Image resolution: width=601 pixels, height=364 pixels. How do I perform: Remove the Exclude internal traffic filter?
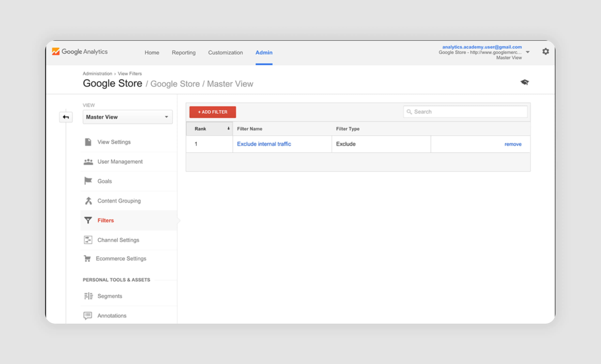tap(513, 144)
